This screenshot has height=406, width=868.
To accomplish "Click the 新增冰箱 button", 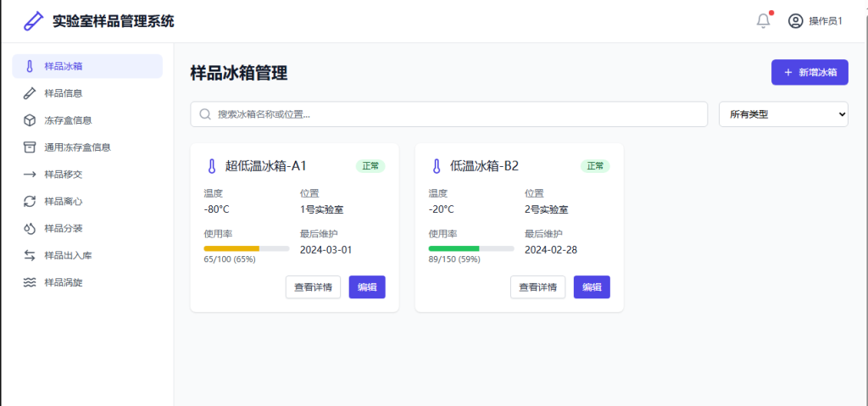I will pos(810,72).
